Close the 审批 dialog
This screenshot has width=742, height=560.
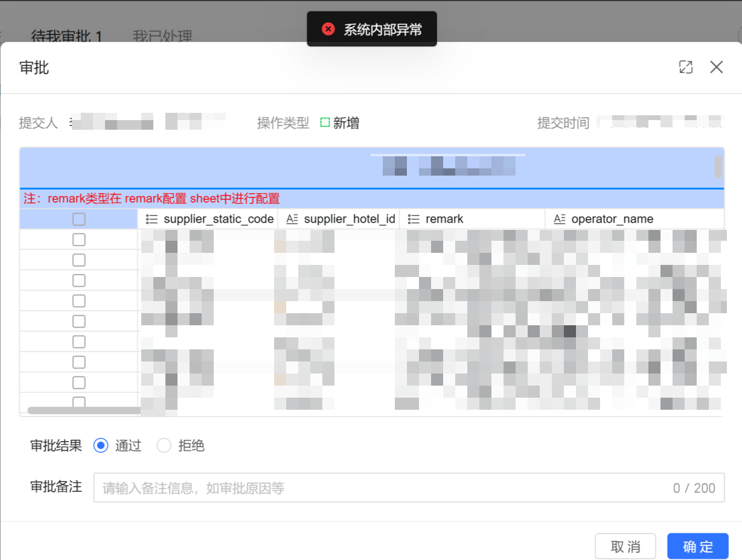pyautogui.click(x=716, y=67)
